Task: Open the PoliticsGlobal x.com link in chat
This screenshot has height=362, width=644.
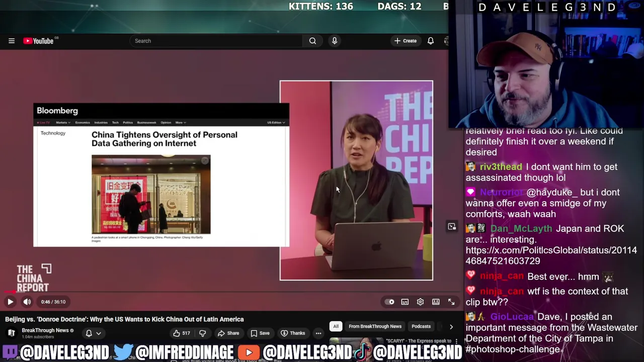Action: 551,255
